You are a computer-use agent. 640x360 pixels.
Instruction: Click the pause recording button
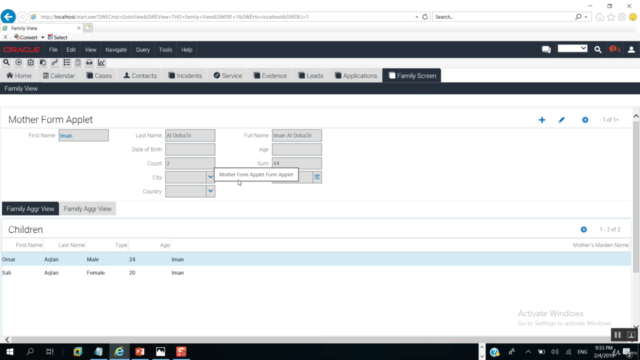click(x=618, y=335)
